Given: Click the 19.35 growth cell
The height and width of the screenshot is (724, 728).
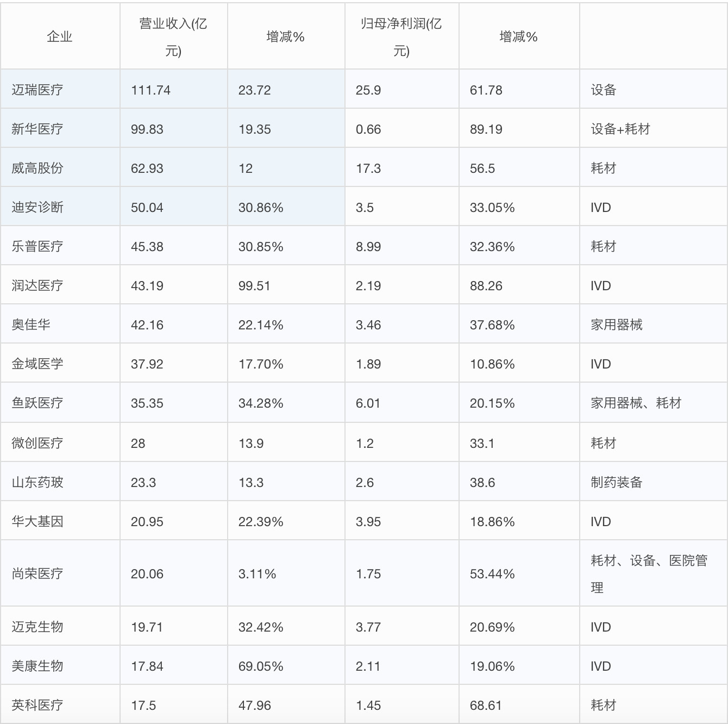Looking at the screenshot, I should [x=286, y=128].
